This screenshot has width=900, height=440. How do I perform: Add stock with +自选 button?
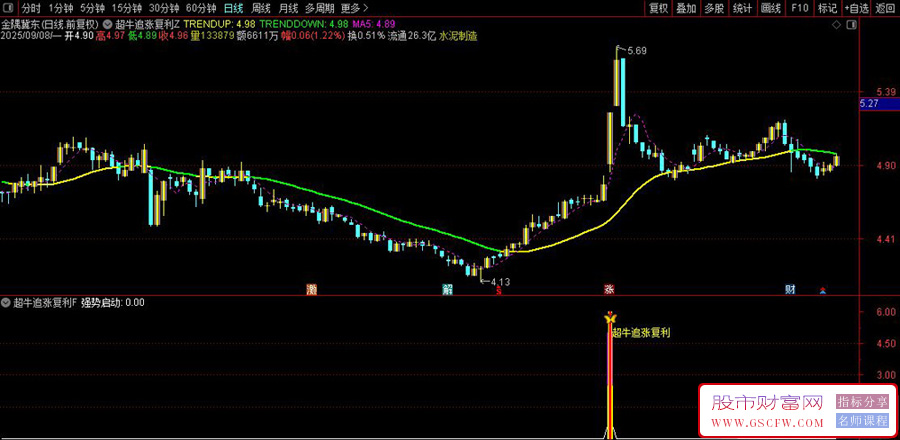tap(856, 9)
